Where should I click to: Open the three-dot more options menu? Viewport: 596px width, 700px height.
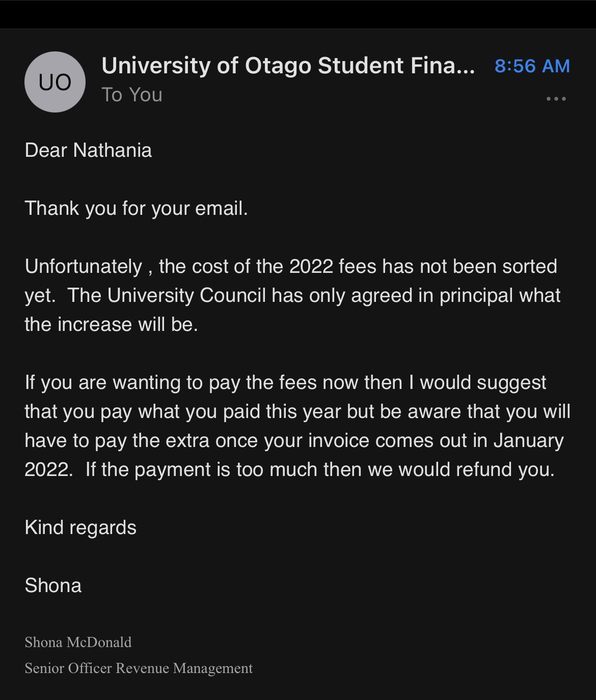tap(556, 99)
